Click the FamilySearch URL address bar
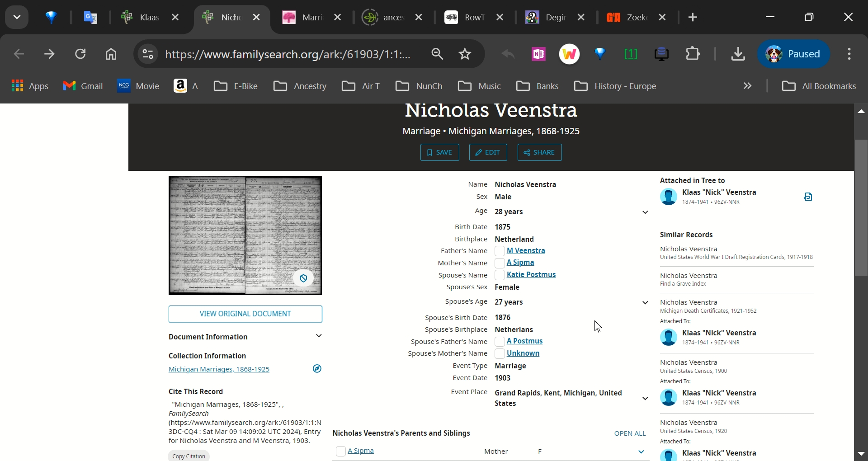The height and width of the screenshot is (461, 868). [x=288, y=54]
